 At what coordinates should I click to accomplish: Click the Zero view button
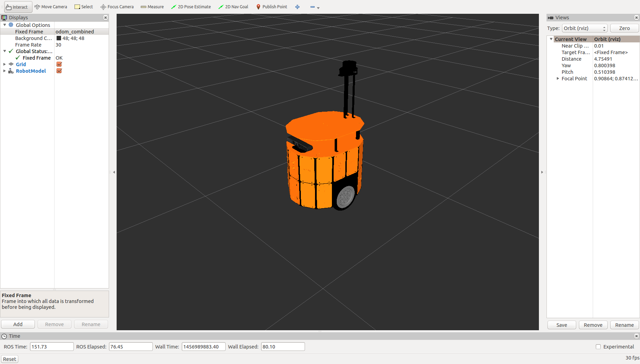point(624,28)
